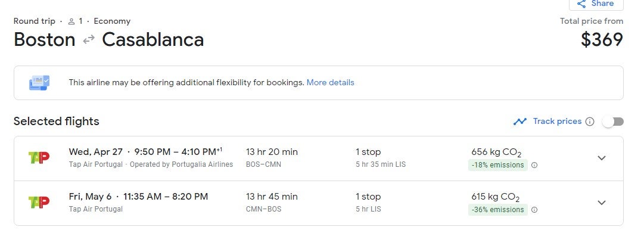Viewport: 644px width, 233px height.
Task: Click the Track prices label
Action: pyautogui.click(x=558, y=121)
